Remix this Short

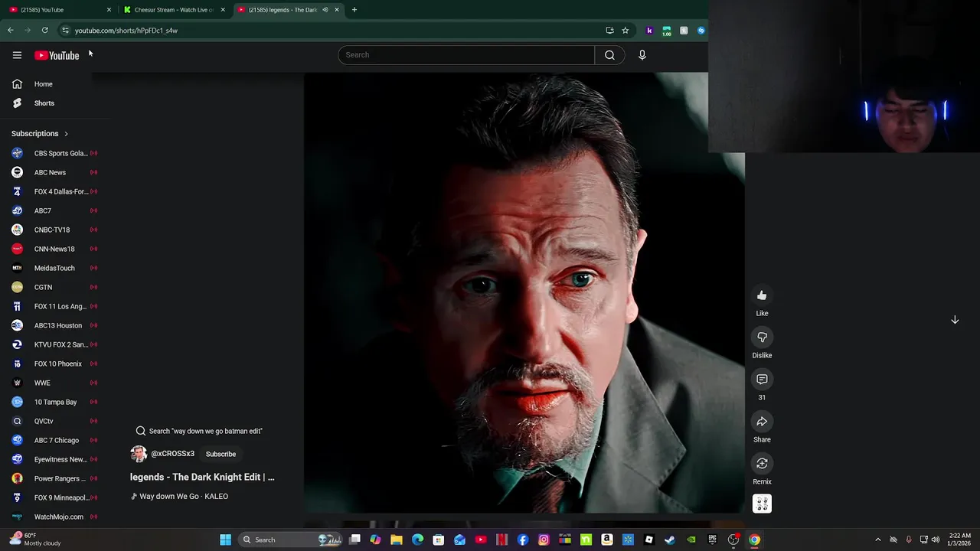pyautogui.click(x=762, y=464)
